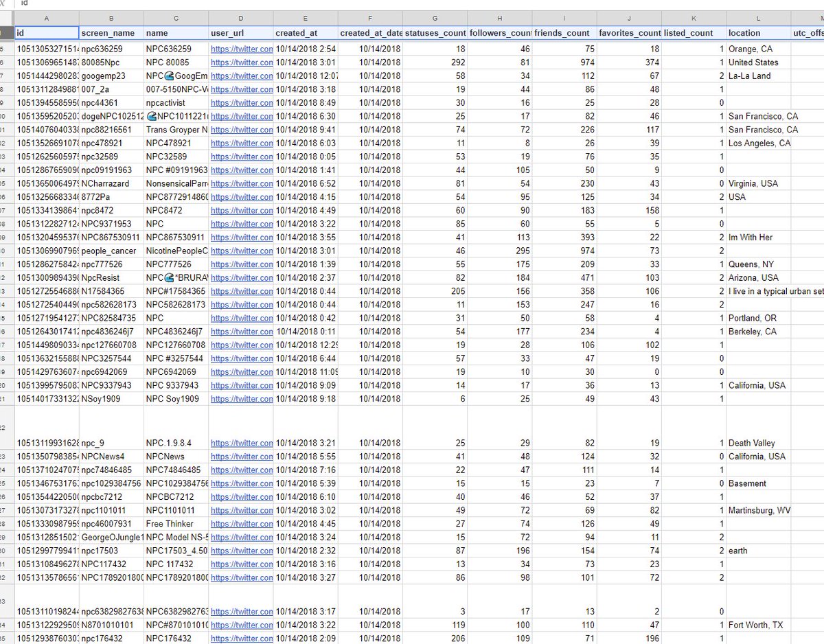Select name cell Free Thinker
The width and height of the screenshot is (824, 644).
click(176, 524)
